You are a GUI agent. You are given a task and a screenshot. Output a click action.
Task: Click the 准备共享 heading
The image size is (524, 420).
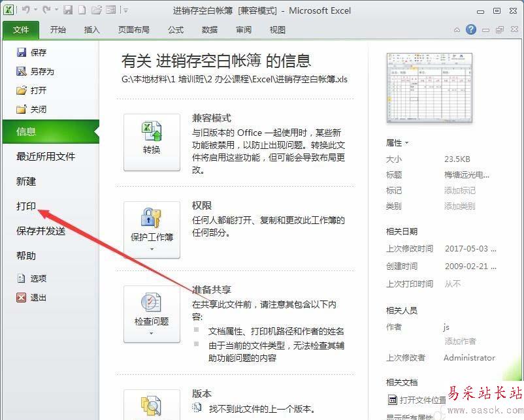coord(212,289)
